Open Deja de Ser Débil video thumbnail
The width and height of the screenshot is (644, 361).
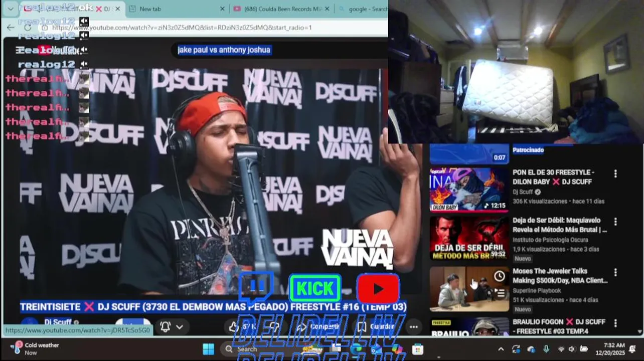tap(469, 238)
